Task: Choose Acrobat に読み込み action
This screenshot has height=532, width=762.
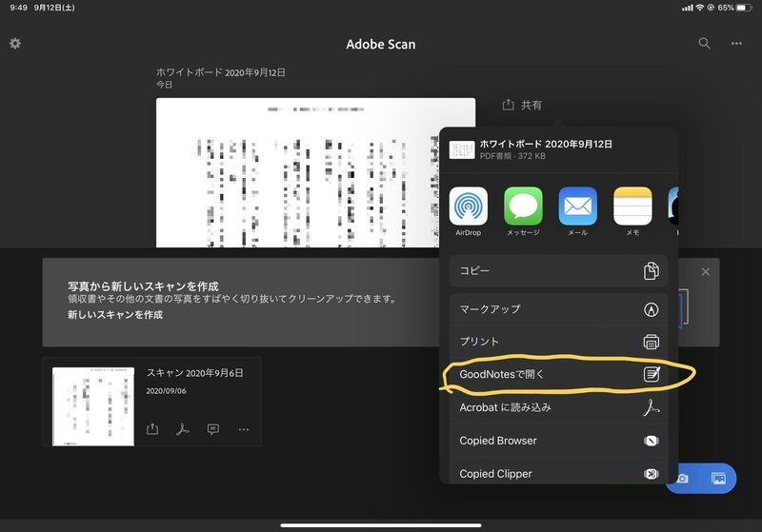Action: (x=558, y=407)
